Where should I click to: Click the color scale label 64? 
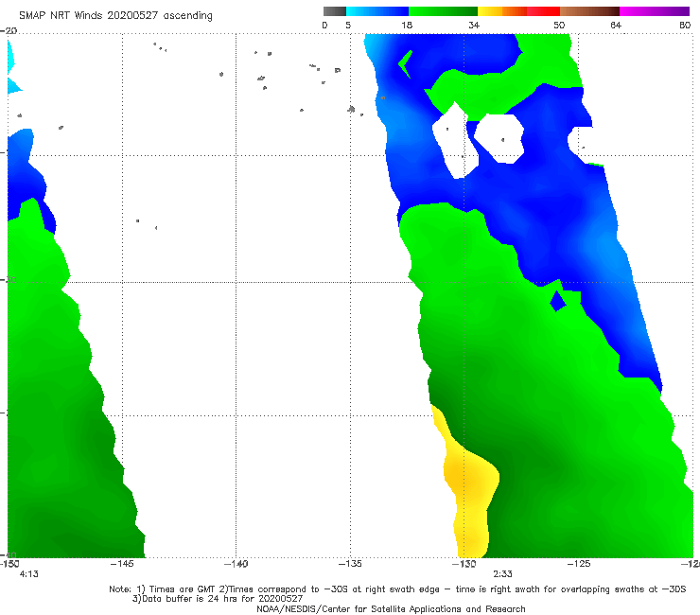click(616, 25)
